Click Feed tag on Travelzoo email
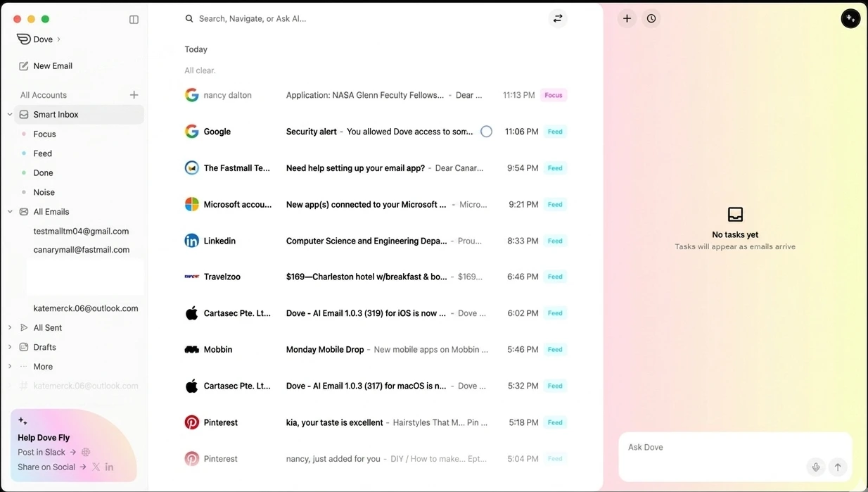The image size is (868, 492). (x=555, y=277)
